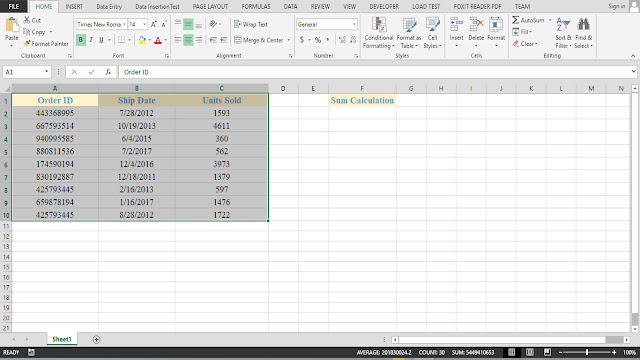
Task: Apply Comma Style number format
Action: 328,40
